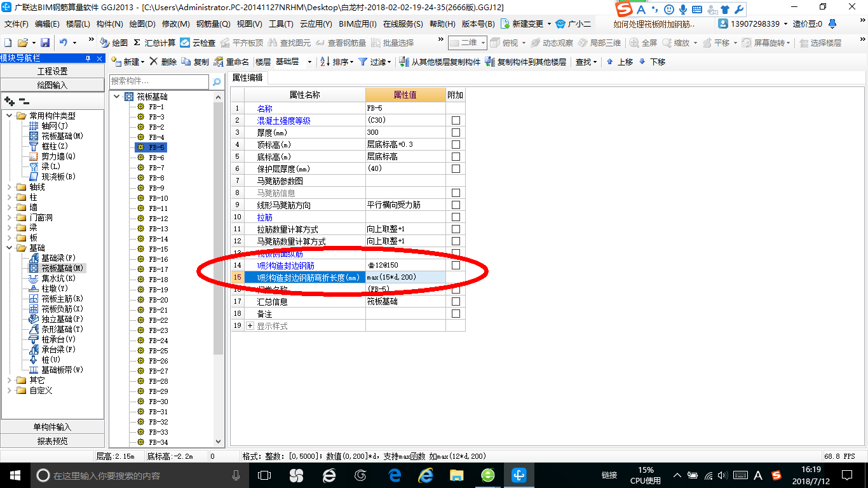This screenshot has width=868, height=488.
Task: Open 广小二 assistant
Action: point(573,24)
